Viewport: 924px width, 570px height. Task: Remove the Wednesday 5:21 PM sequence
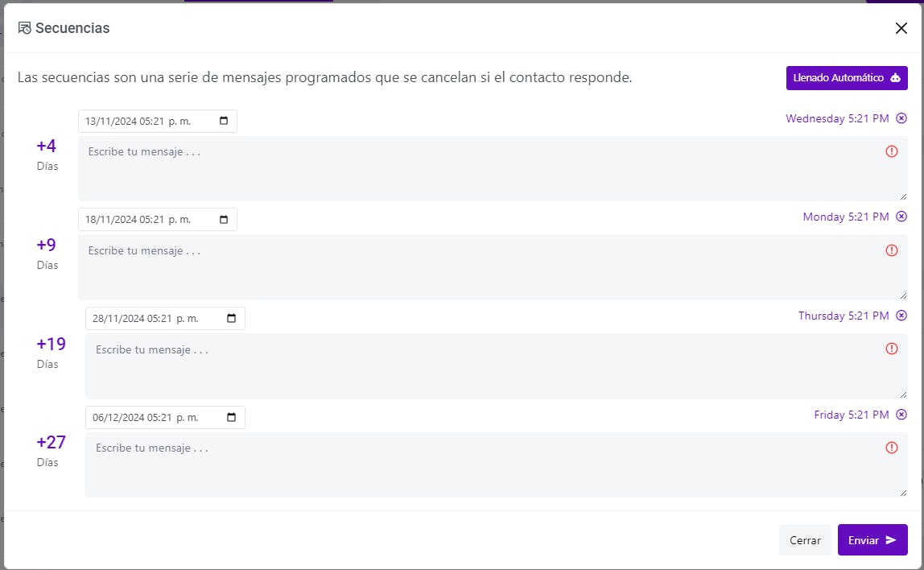point(901,118)
